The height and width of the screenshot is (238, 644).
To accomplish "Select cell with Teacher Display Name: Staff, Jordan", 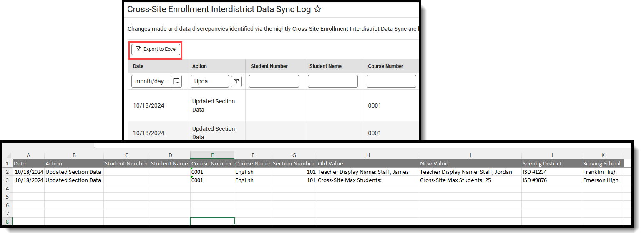I will (465, 172).
